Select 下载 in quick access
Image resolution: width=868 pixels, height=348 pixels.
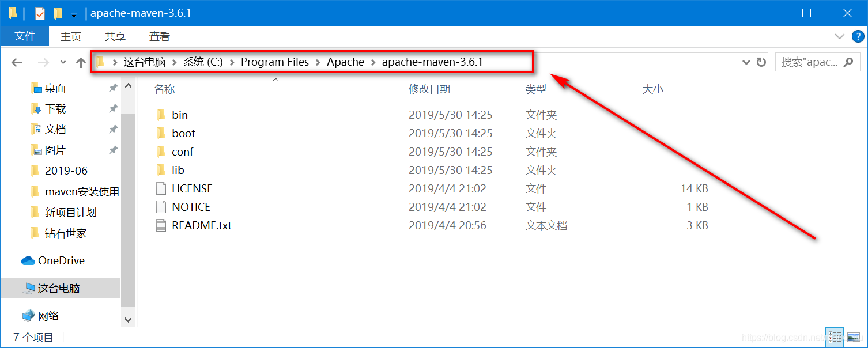pyautogui.click(x=55, y=109)
